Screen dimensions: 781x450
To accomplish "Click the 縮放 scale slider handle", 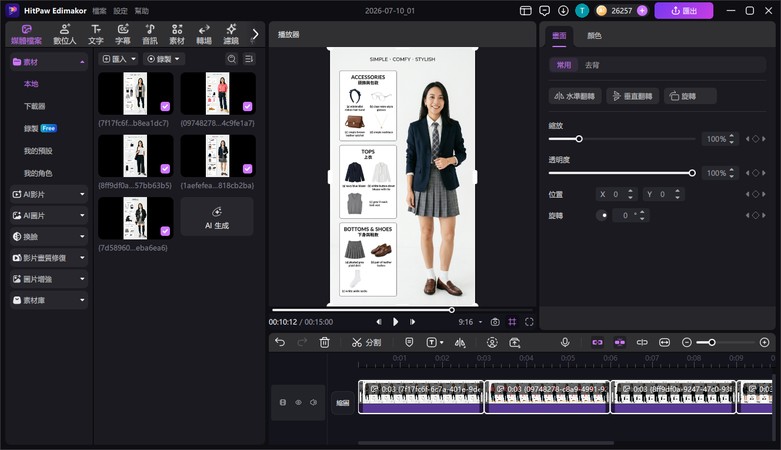I will tap(579, 139).
